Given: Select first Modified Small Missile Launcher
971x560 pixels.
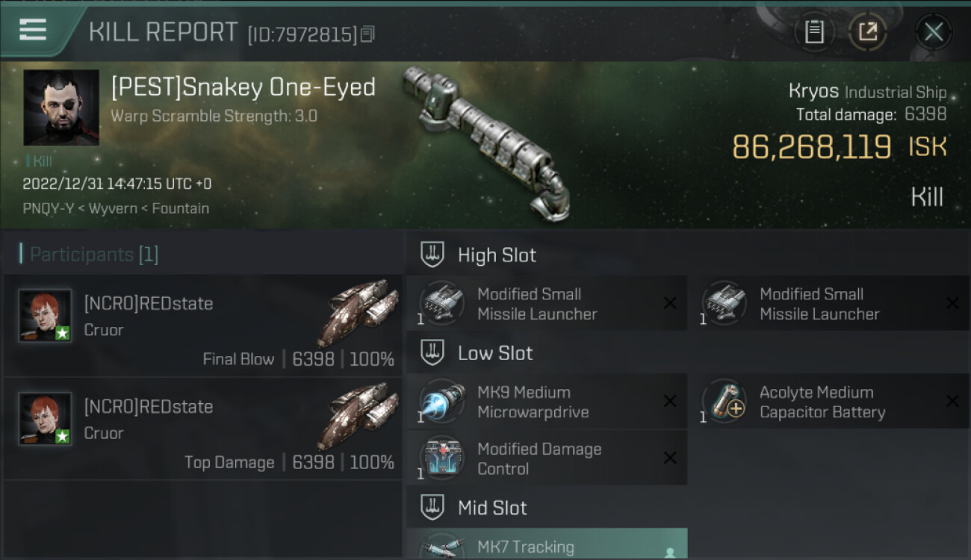Looking at the screenshot, I should [x=546, y=304].
